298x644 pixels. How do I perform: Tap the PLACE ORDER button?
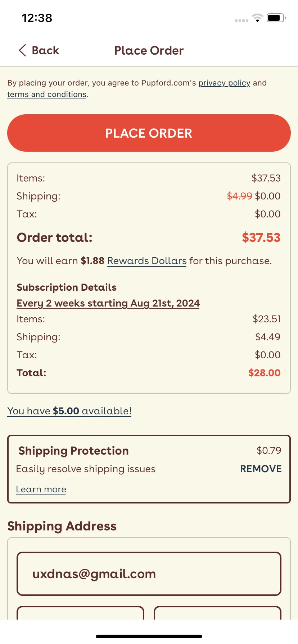pos(149,133)
